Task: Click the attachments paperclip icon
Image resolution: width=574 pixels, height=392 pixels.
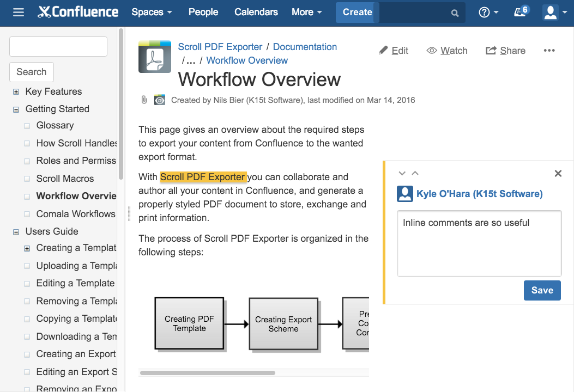Action: [144, 100]
